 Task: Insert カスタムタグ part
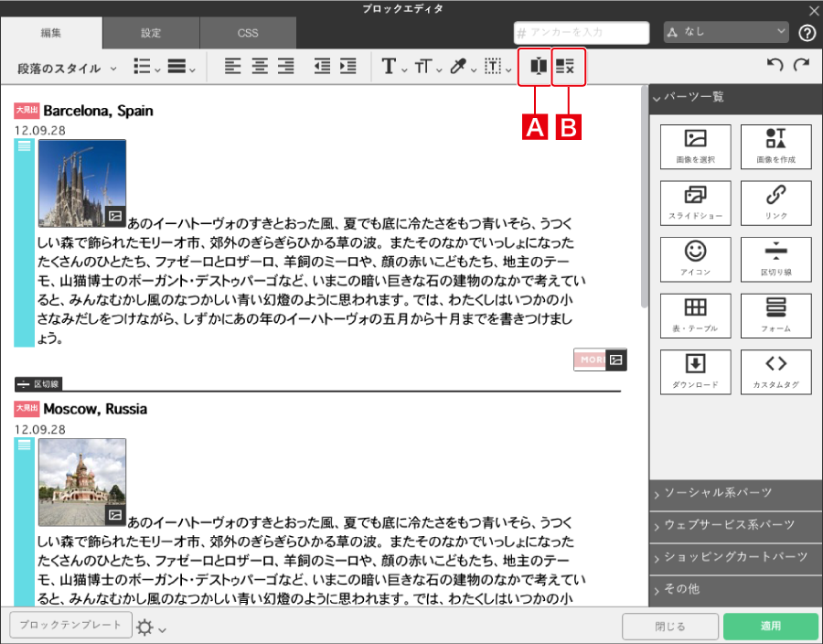[775, 371]
